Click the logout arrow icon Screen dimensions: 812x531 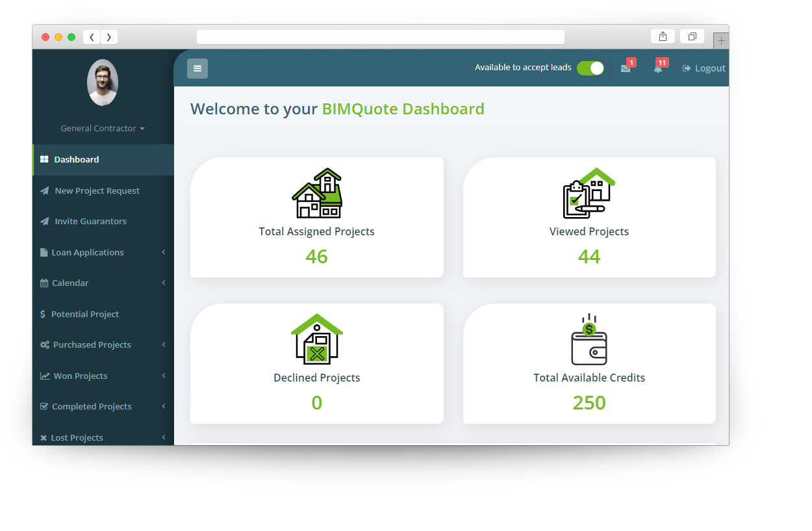[x=687, y=68]
